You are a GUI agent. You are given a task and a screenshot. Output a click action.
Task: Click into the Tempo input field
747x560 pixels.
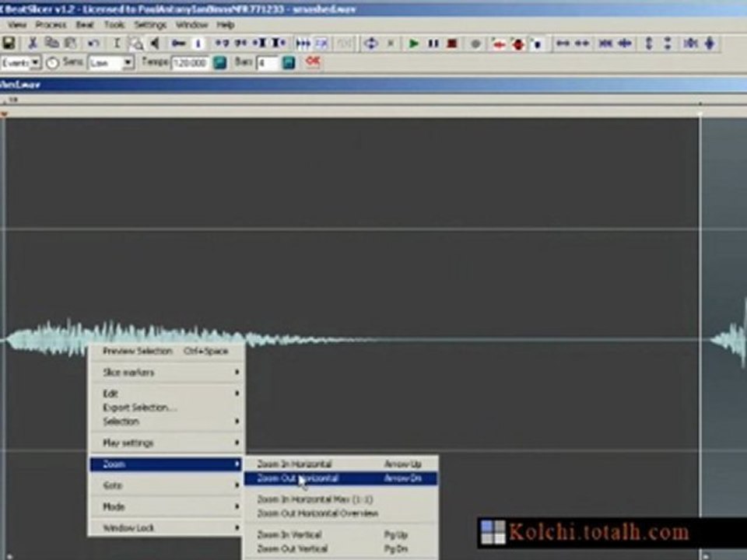click(190, 62)
